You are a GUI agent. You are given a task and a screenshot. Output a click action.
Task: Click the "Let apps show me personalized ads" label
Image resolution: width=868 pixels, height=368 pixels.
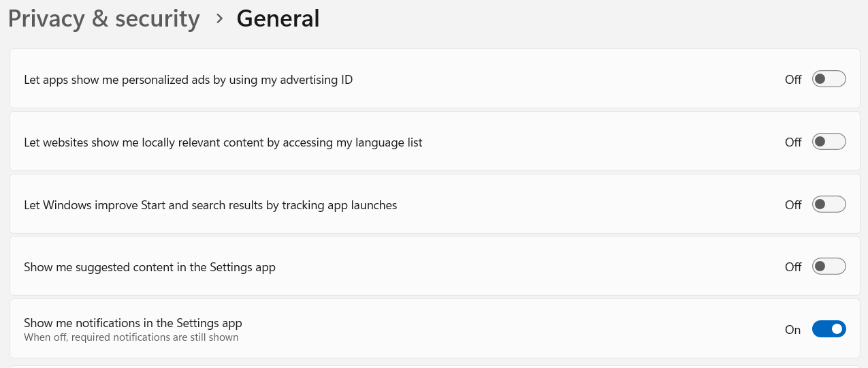pyautogui.click(x=188, y=80)
